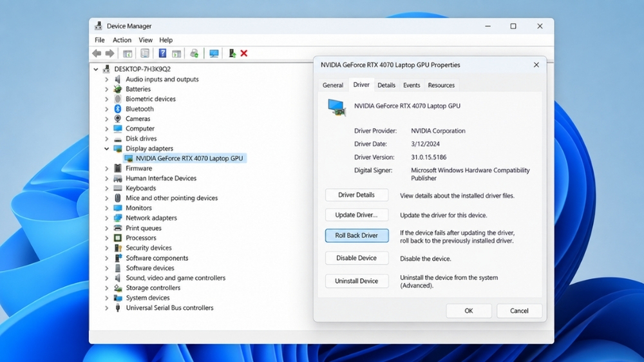Click the Update Driver... button
This screenshot has height=362, width=644.
click(x=357, y=215)
